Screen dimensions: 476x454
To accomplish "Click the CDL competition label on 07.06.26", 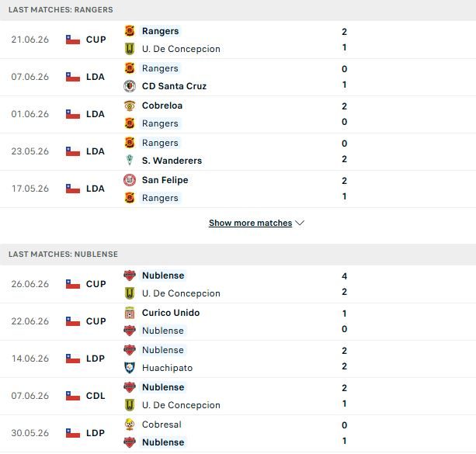I will pyautogui.click(x=96, y=396).
